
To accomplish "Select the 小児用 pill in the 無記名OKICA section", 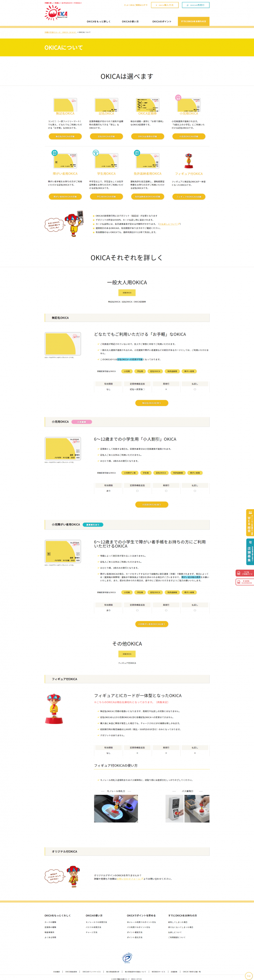I will click(127, 371).
